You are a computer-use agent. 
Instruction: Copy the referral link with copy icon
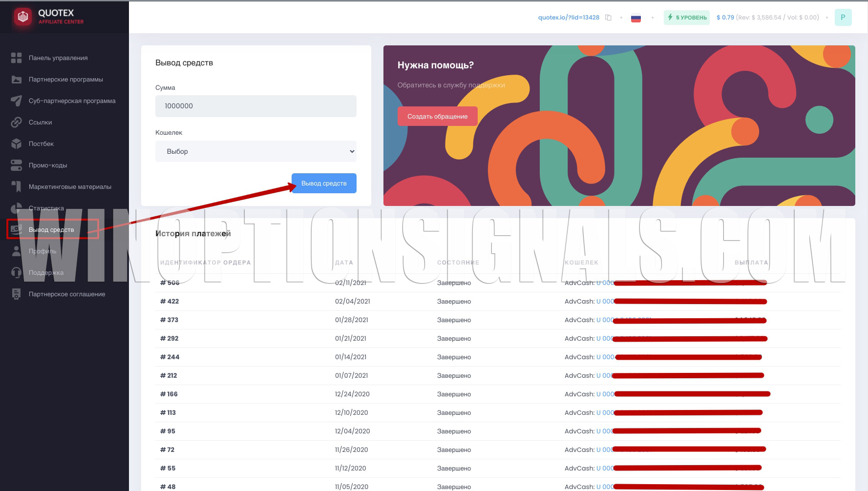click(608, 18)
